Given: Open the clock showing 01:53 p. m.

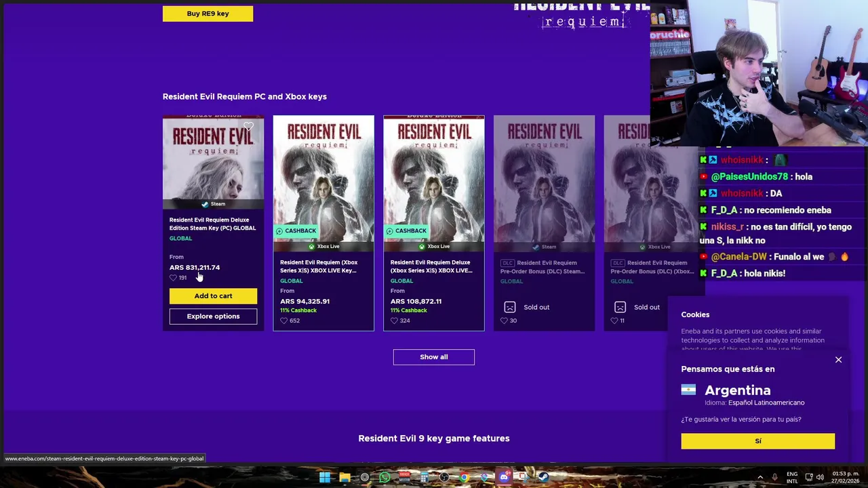Looking at the screenshot, I should [847, 477].
